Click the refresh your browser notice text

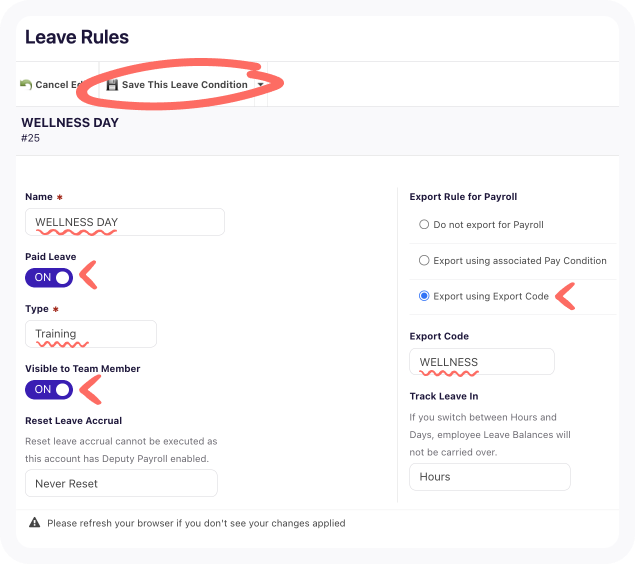(x=196, y=523)
